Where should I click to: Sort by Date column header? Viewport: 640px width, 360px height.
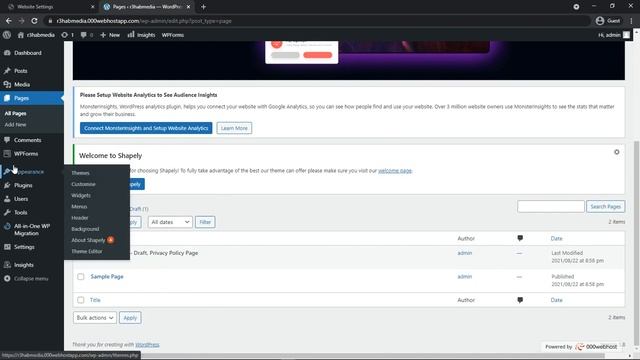click(556, 238)
